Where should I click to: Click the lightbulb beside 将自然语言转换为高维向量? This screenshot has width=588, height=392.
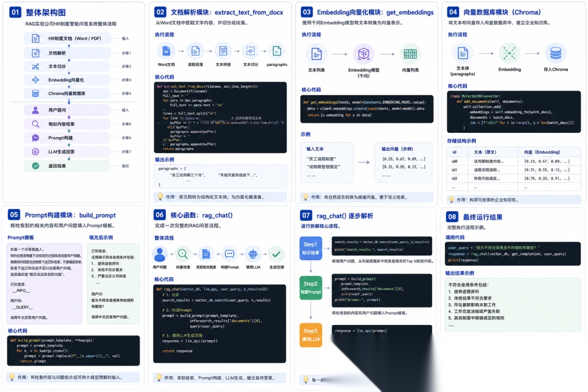(305, 197)
